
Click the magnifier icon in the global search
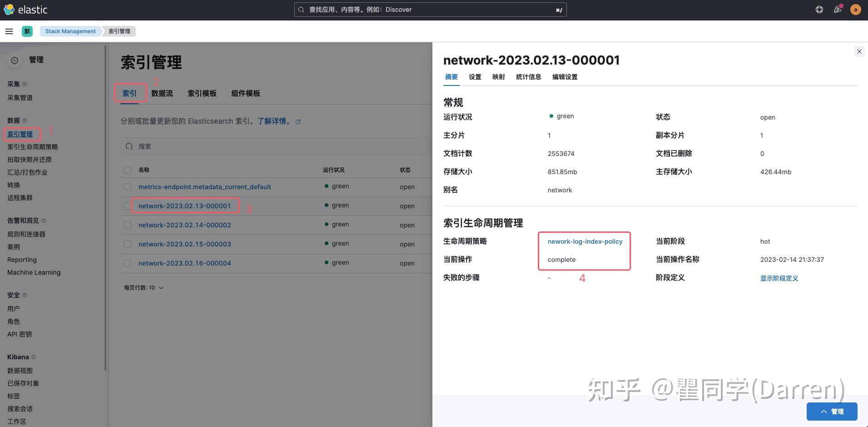point(301,9)
